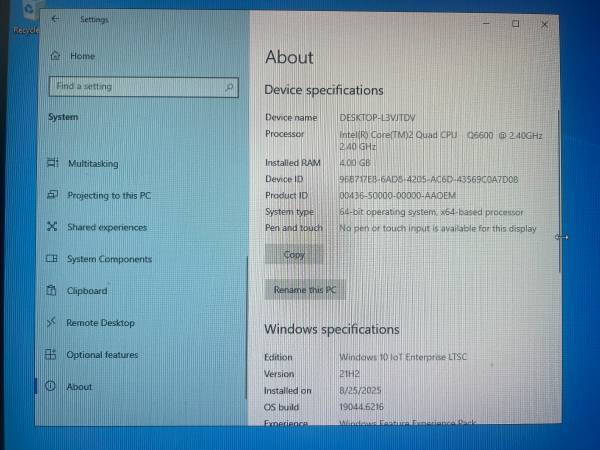Click the Shared experiences icon
The height and width of the screenshot is (450, 600).
pos(52,227)
